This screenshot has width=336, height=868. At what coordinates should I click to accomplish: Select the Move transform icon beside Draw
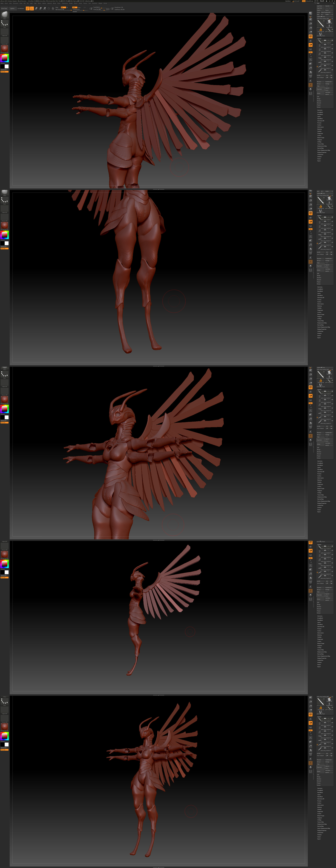click(x=36, y=8)
